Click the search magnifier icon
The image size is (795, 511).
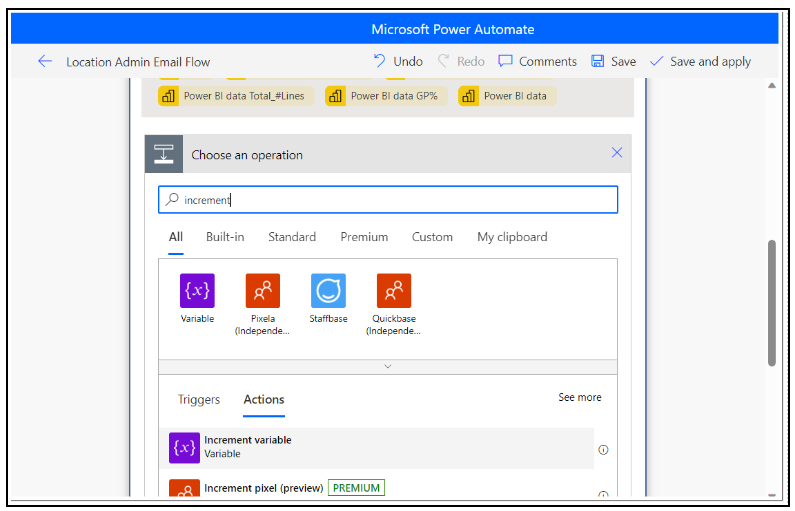pos(172,199)
